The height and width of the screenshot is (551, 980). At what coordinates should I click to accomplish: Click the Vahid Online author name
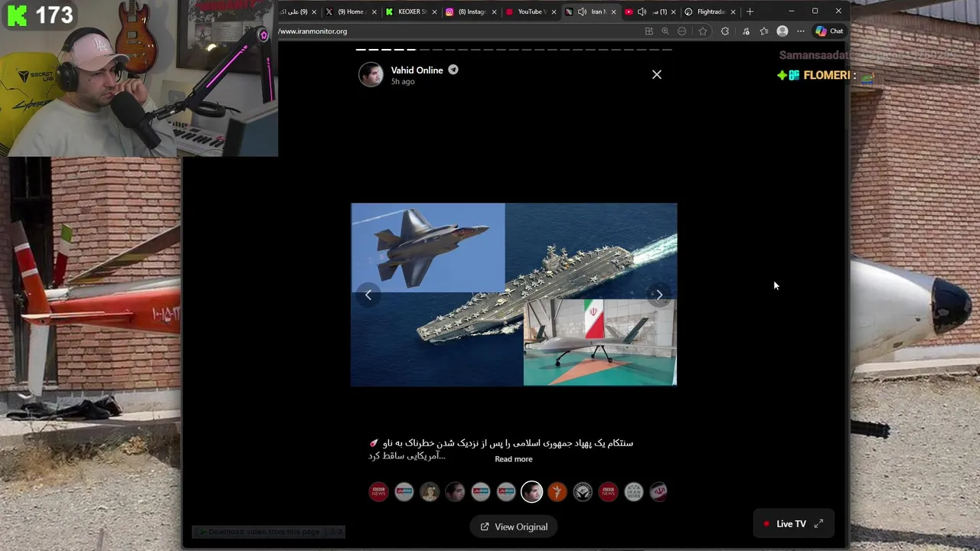tap(417, 70)
